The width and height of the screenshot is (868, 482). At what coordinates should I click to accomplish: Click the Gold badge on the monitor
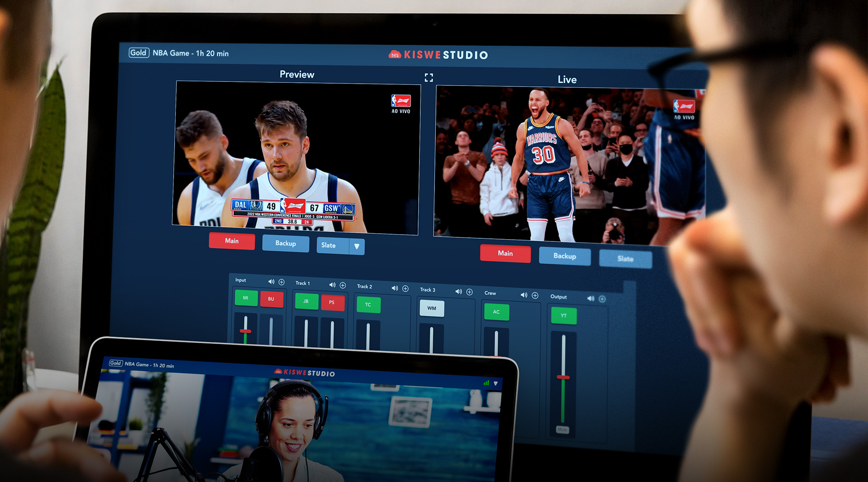138,52
